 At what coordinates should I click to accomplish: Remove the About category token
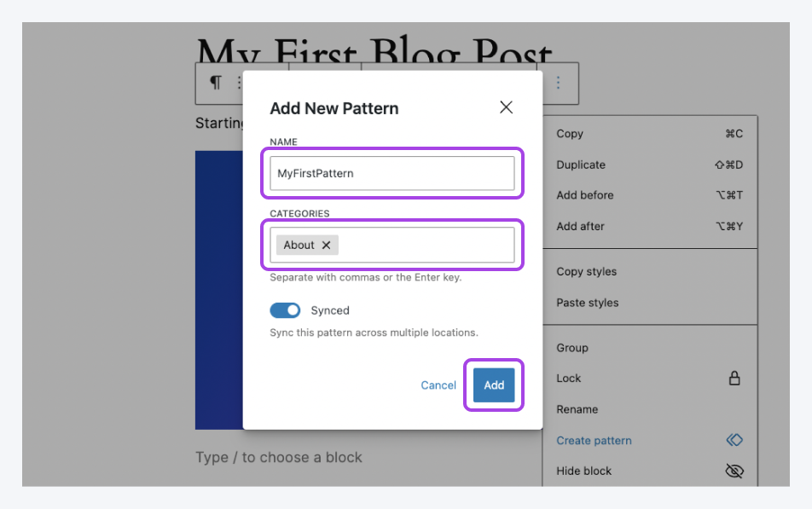(x=326, y=246)
